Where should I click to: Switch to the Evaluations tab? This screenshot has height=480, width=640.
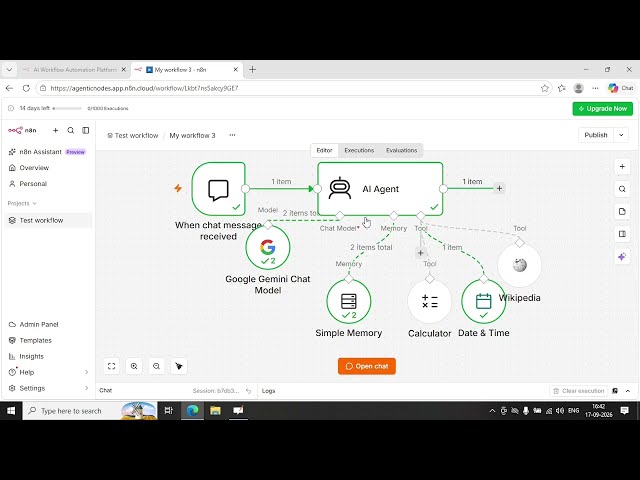[x=402, y=150]
